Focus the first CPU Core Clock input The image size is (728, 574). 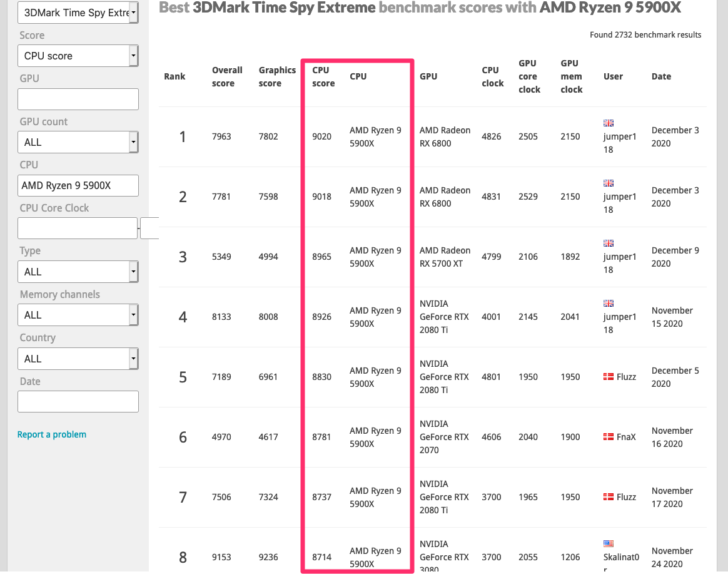pyautogui.click(x=78, y=228)
